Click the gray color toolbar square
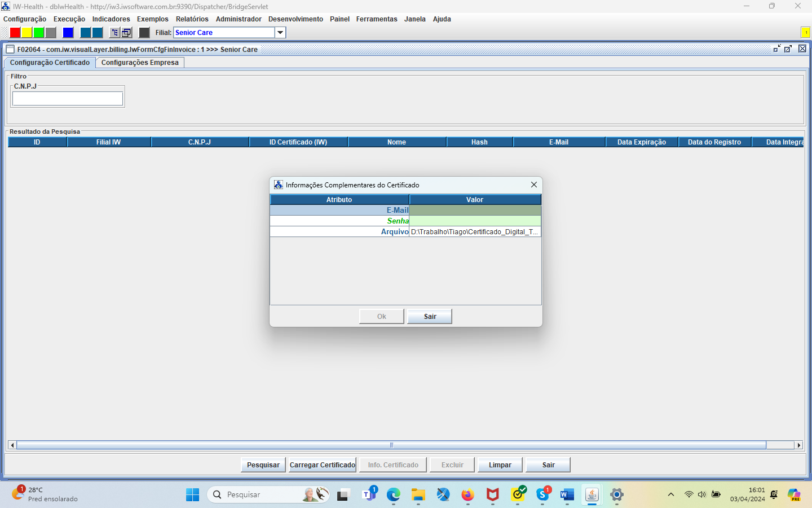 pyautogui.click(x=51, y=33)
